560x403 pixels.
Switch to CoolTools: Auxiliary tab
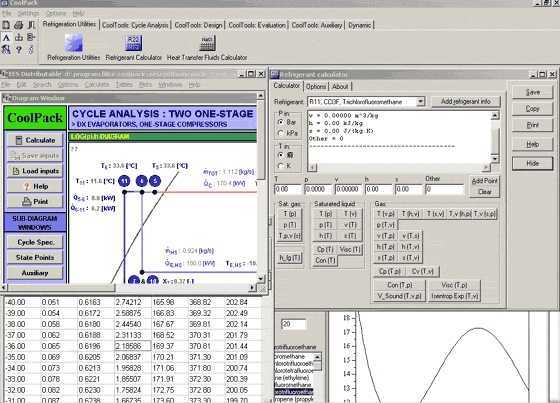[317, 25]
